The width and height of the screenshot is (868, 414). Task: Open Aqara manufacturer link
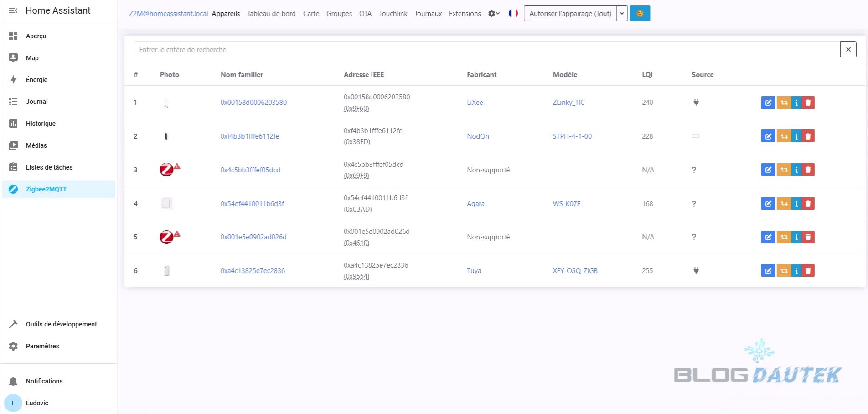tap(475, 204)
